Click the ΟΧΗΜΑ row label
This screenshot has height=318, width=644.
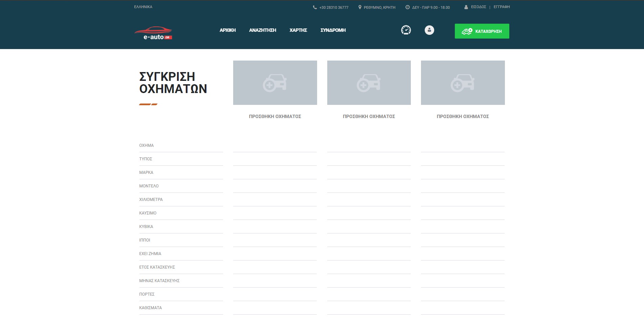click(146, 145)
